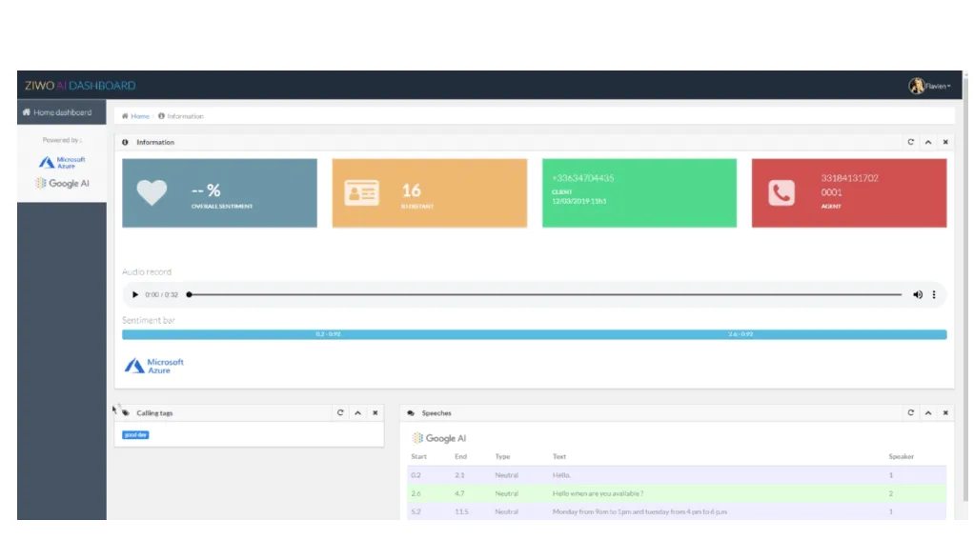Screen dimensions: 974x560
Task: Click the home icon in breadcrumb
Action: point(125,116)
